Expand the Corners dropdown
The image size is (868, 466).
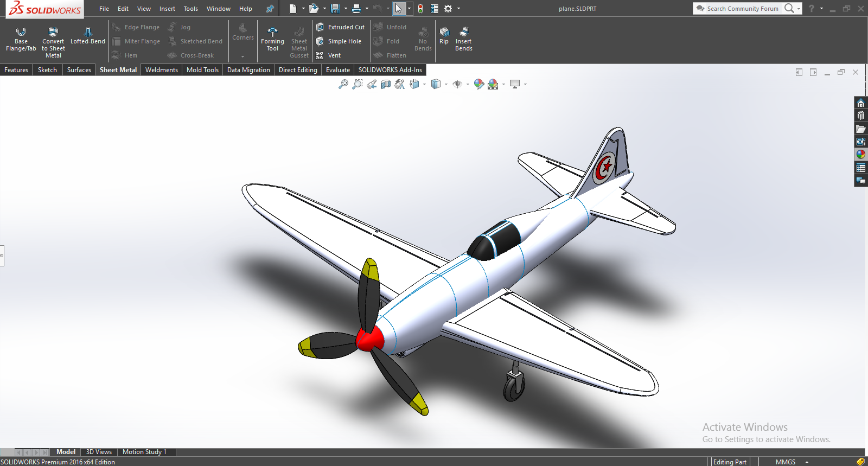242,56
